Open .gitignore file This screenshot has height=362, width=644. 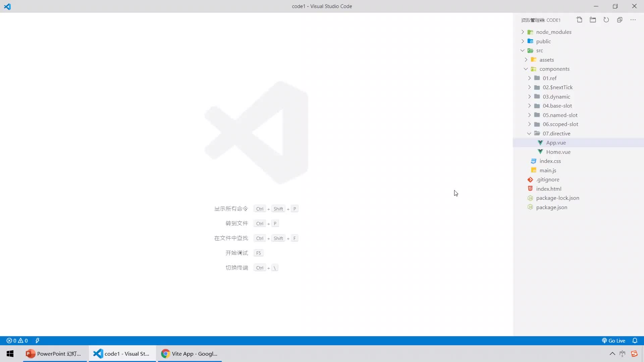click(578, 179)
